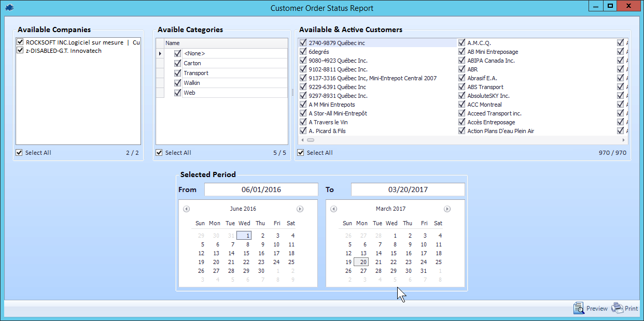Viewport: 644px width, 321px height.
Task: Click the June 2016 month header
Action: click(243, 209)
